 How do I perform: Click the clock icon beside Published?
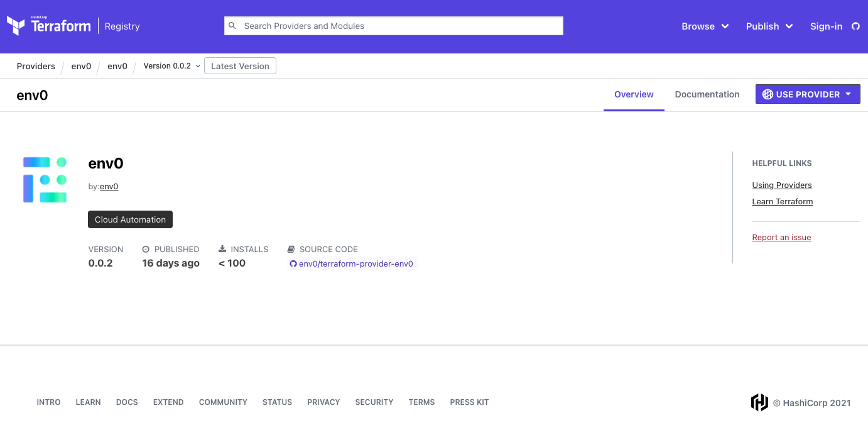pos(146,250)
